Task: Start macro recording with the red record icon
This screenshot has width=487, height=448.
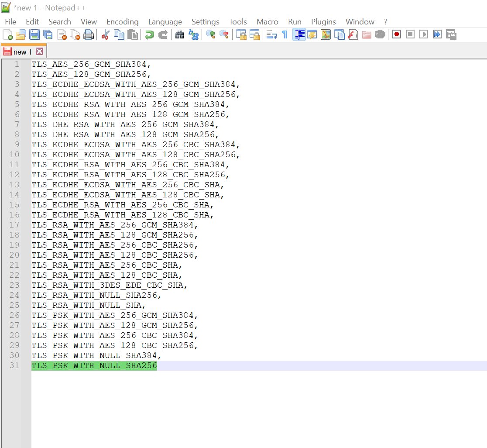Action: pyautogui.click(x=396, y=34)
